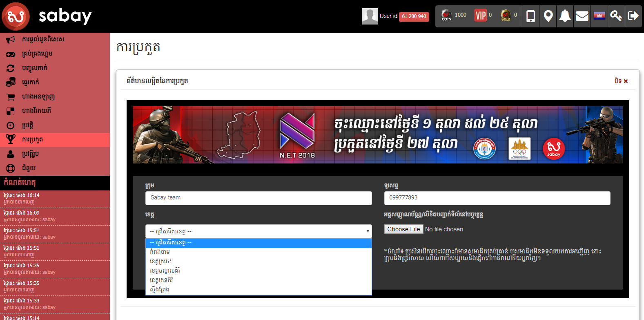Select កំពង់ចាម from the dropdown list

pos(160,252)
